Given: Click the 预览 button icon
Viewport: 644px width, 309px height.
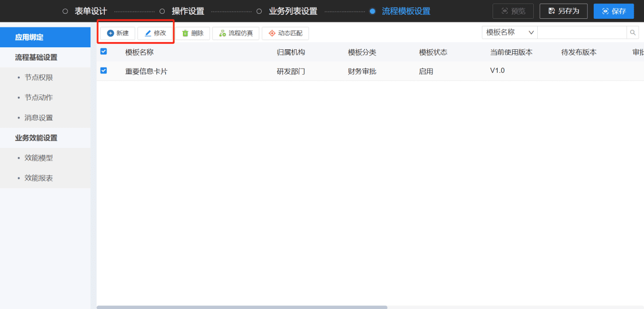Looking at the screenshot, I should [x=505, y=11].
